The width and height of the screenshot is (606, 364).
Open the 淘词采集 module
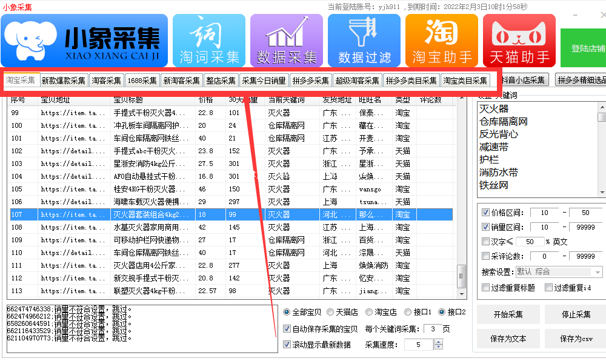coord(208,41)
